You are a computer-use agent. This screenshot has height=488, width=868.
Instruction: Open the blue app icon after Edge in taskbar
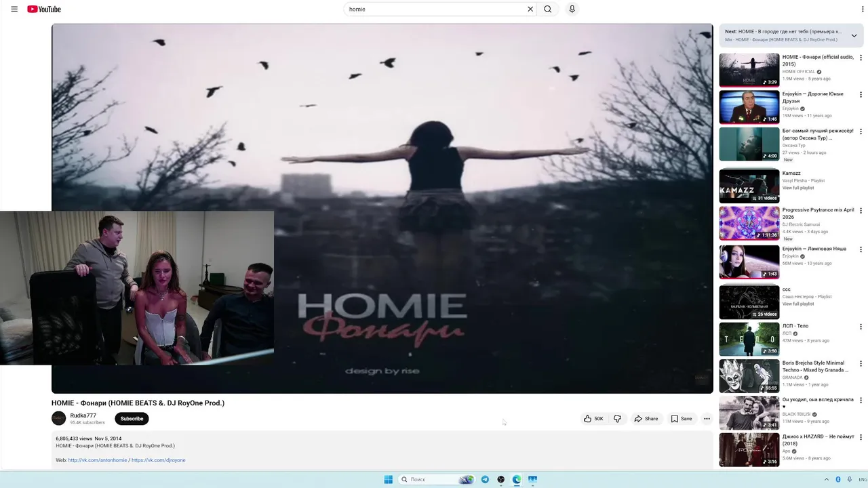tap(532, 479)
